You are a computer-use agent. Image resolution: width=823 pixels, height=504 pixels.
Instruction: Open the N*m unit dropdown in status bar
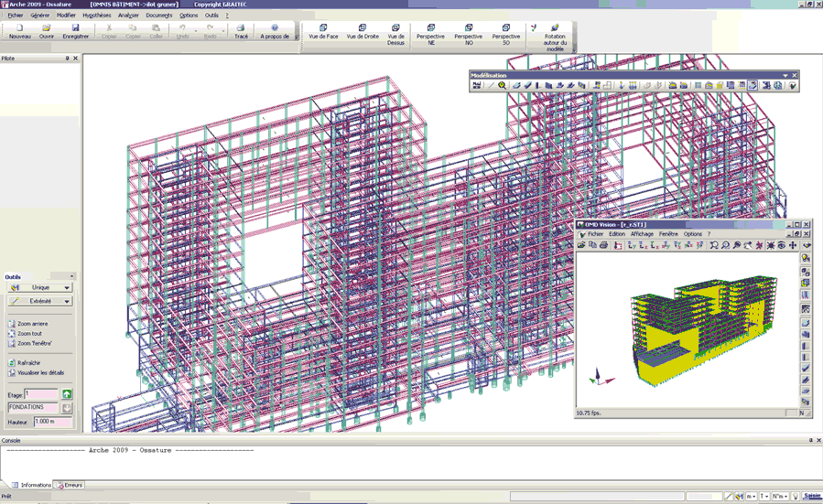780,496
